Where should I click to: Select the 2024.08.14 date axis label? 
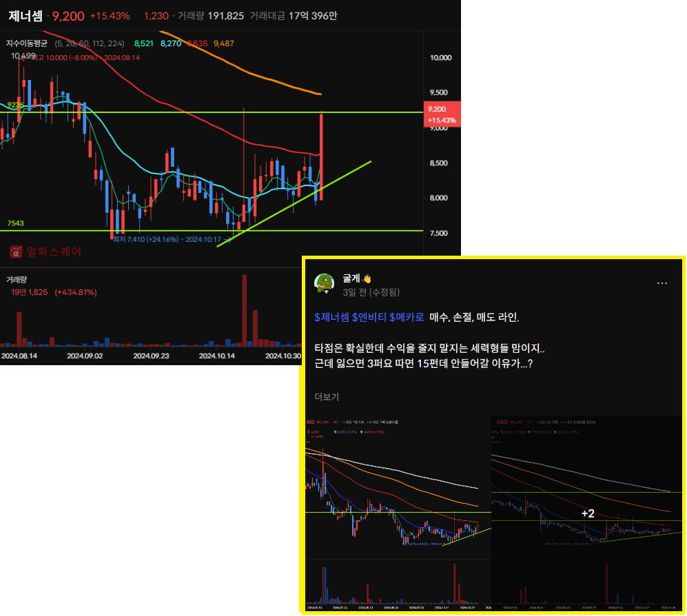19,356
